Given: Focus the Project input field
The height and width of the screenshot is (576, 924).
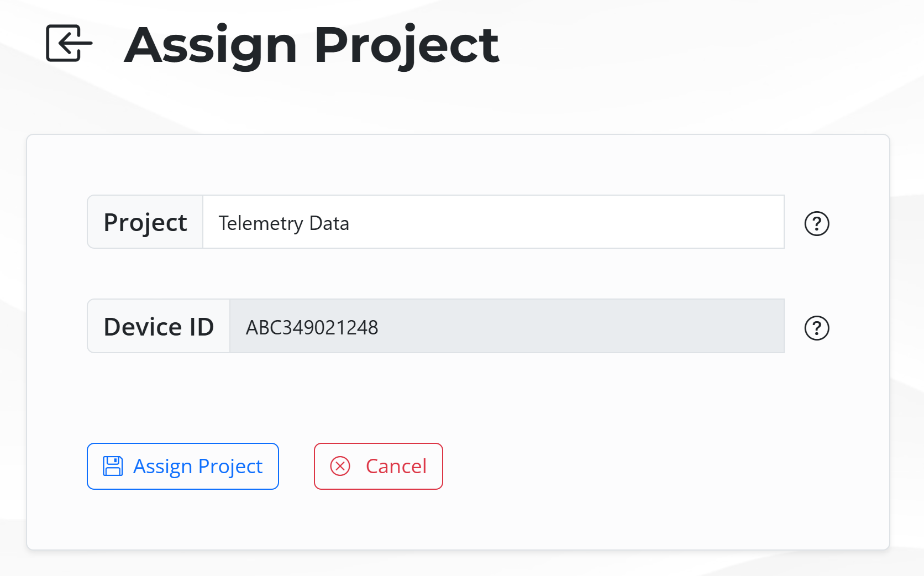Looking at the screenshot, I should pyautogui.click(x=492, y=222).
